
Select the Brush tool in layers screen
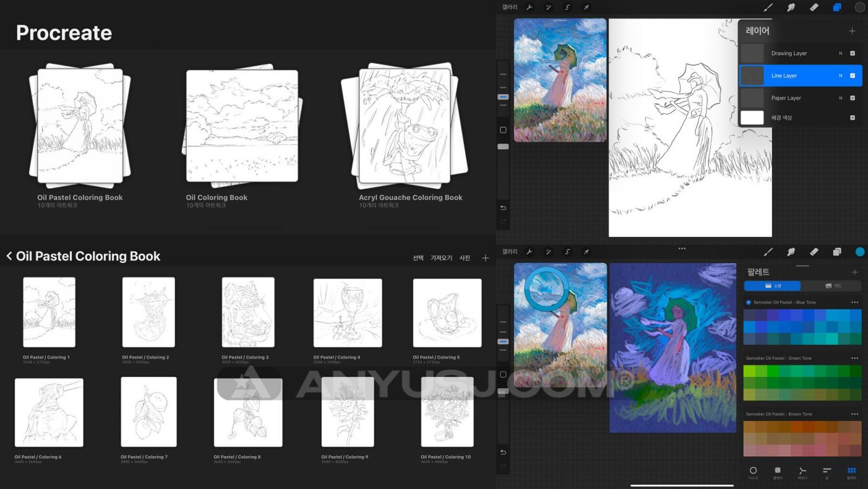click(x=768, y=7)
